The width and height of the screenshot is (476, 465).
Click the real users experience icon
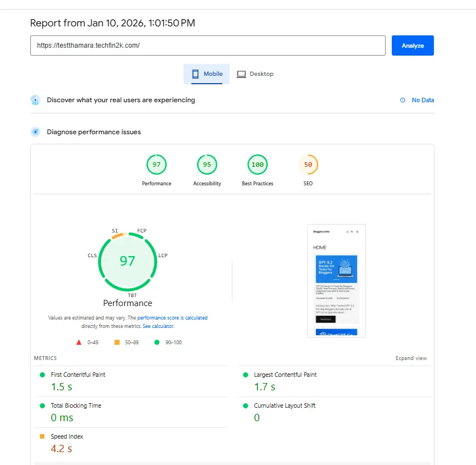(35, 100)
